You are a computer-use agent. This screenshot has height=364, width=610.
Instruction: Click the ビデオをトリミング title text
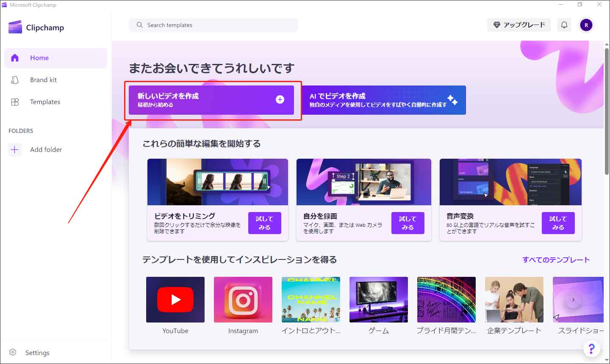[185, 216]
